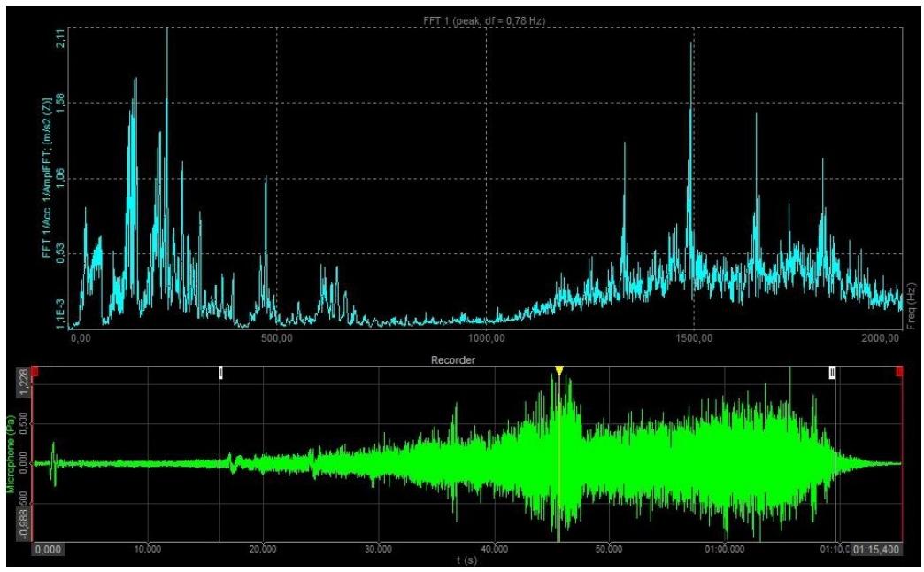Click the 01:15,400 end time value

[876, 550]
